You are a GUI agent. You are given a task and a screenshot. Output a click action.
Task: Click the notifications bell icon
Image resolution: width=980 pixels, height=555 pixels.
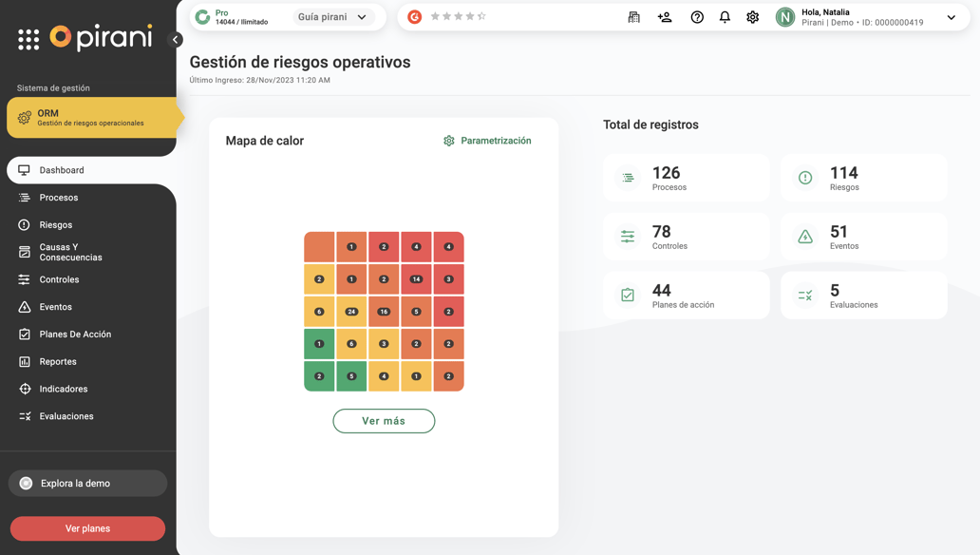pyautogui.click(x=725, y=17)
